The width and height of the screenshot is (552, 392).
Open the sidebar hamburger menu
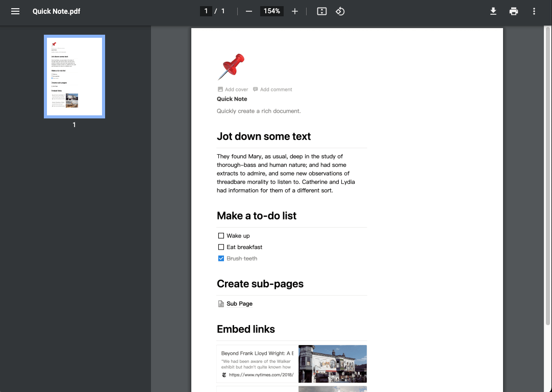coord(15,11)
